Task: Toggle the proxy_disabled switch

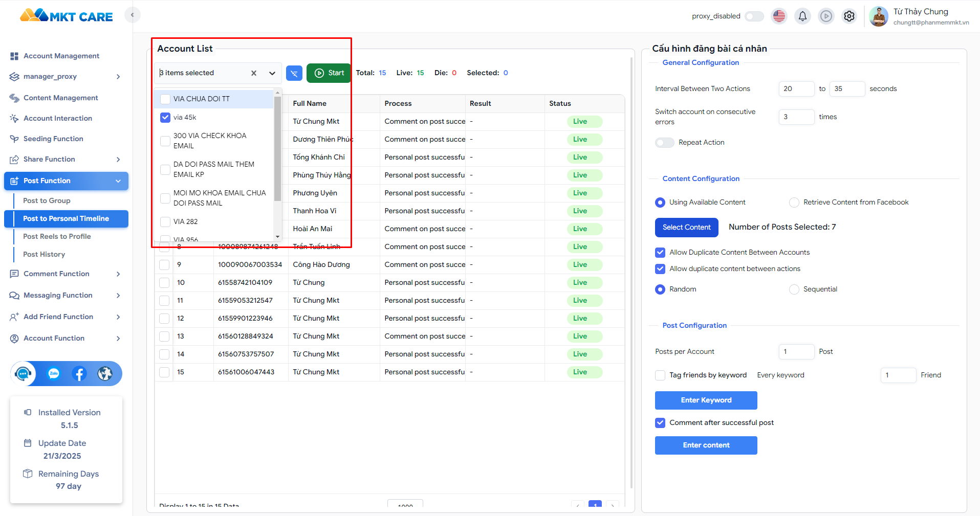Action: (x=754, y=16)
